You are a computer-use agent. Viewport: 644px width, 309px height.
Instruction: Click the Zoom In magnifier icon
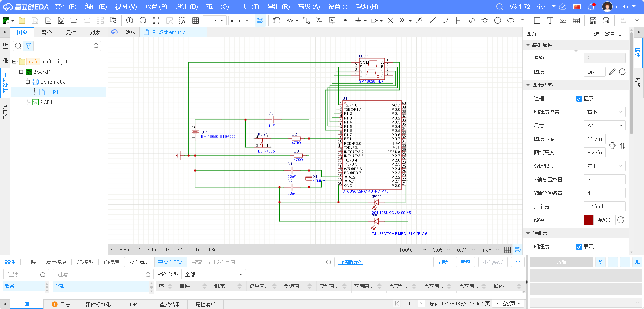tap(130, 20)
